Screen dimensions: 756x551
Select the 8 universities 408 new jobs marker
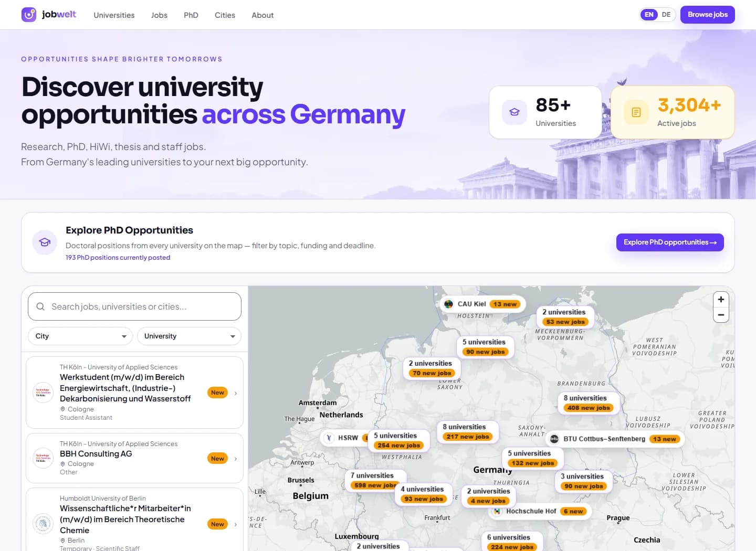click(x=589, y=403)
